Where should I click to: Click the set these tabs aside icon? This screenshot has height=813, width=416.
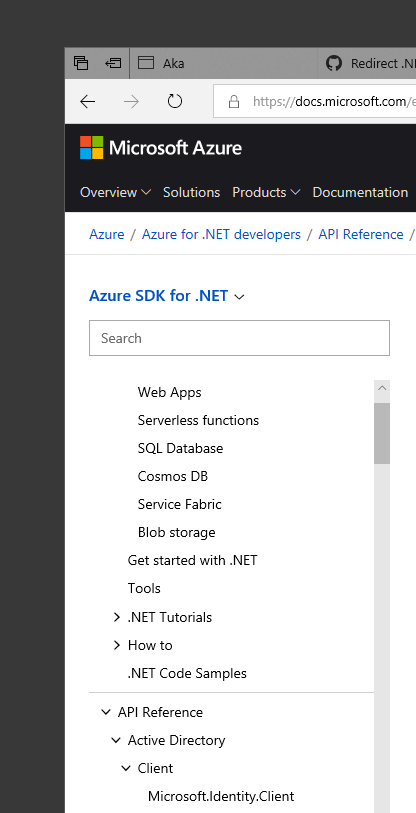tap(113, 63)
